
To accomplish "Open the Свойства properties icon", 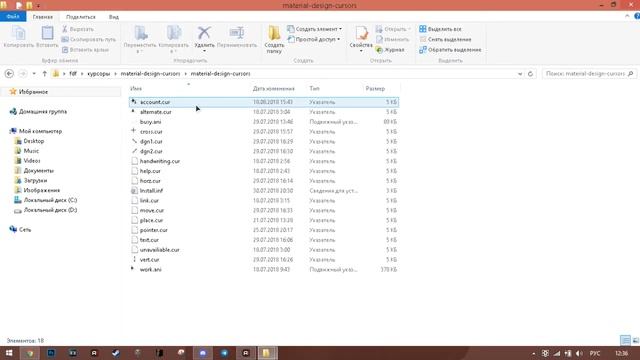I will (361, 33).
